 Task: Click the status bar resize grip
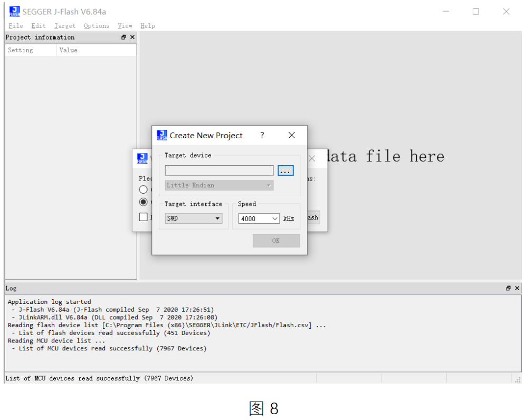(x=518, y=379)
